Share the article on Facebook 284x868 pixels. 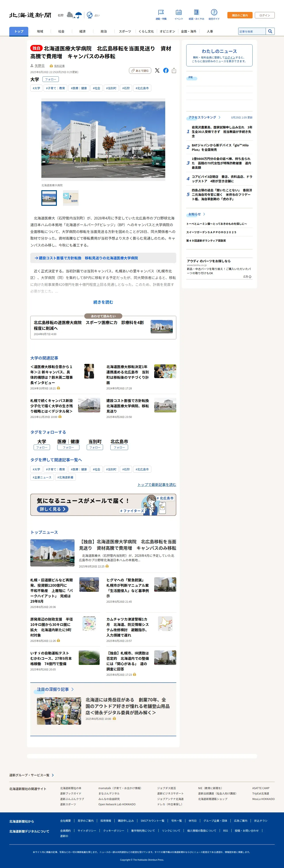(x=166, y=70)
